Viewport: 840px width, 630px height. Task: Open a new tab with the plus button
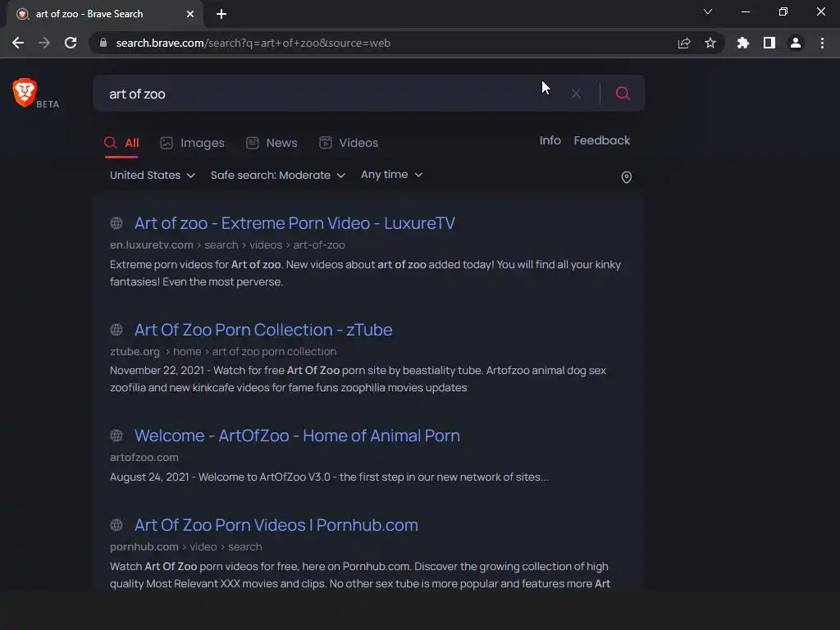pos(221,14)
